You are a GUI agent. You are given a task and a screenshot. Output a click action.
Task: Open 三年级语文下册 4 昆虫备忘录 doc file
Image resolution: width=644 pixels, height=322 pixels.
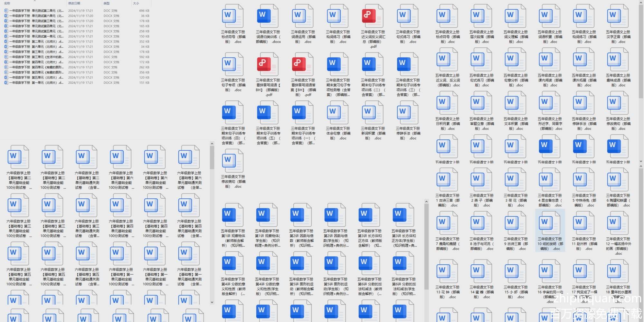[550, 188]
